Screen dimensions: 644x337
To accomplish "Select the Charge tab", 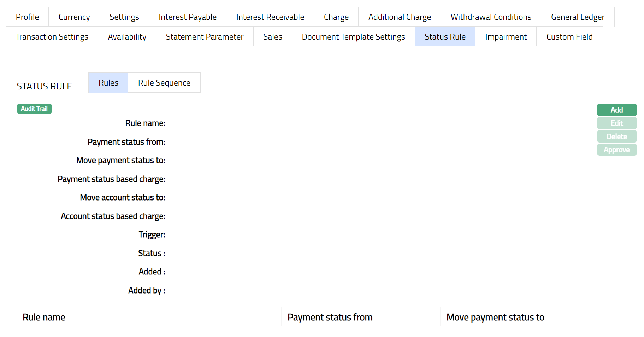I will (336, 17).
